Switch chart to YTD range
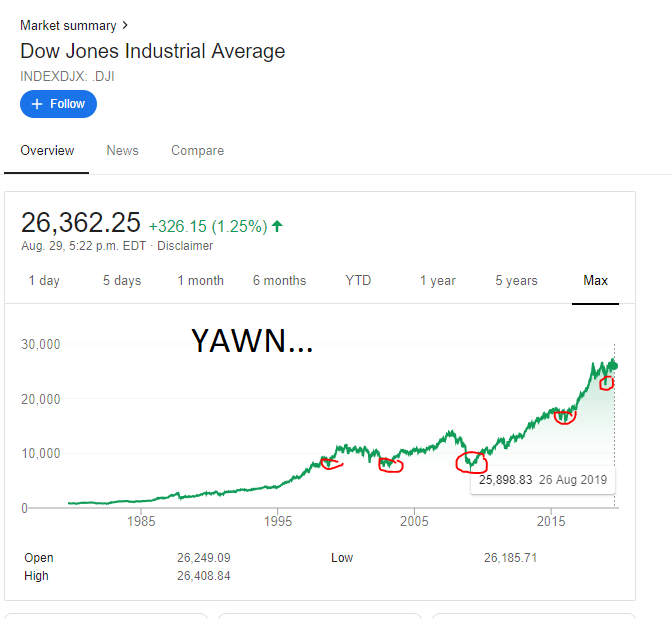 [358, 281]
